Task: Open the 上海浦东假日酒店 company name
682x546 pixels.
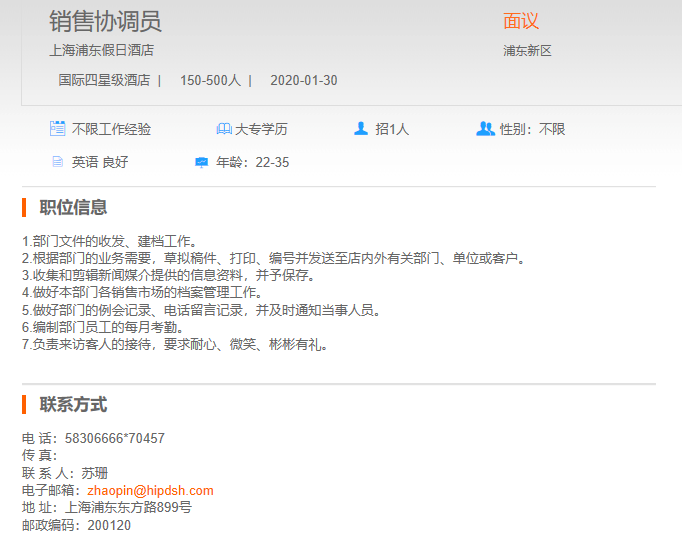Action: coord(101,50)
